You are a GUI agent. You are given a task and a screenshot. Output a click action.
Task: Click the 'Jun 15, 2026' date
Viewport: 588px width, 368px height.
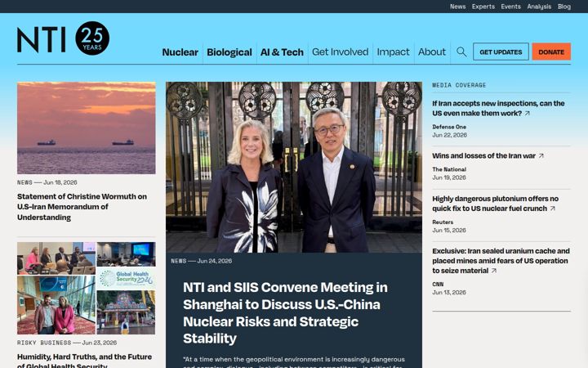[449, 230]
